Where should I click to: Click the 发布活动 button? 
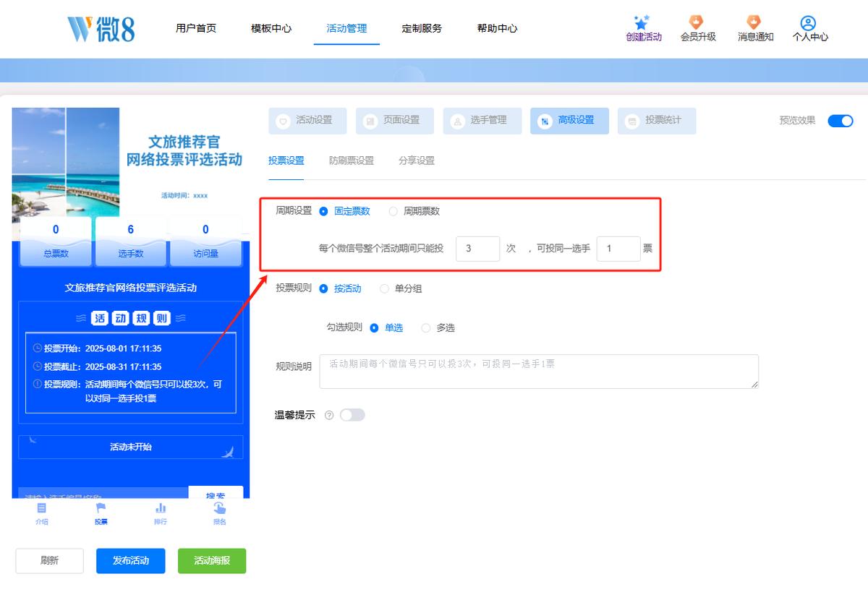(x=131, y=561)
